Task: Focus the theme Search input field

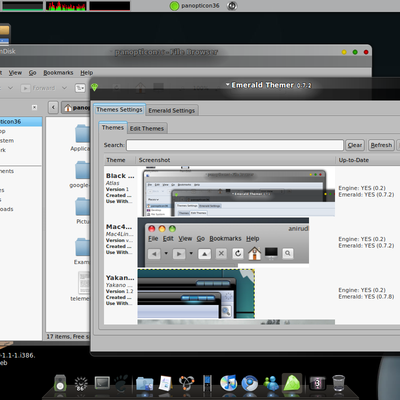Action: [x=235, y=145]
